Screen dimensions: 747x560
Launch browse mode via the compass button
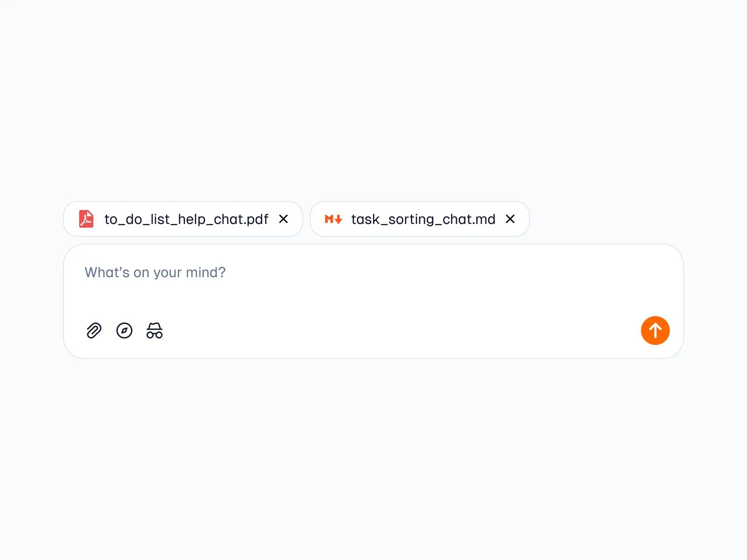tap(124, 330)
